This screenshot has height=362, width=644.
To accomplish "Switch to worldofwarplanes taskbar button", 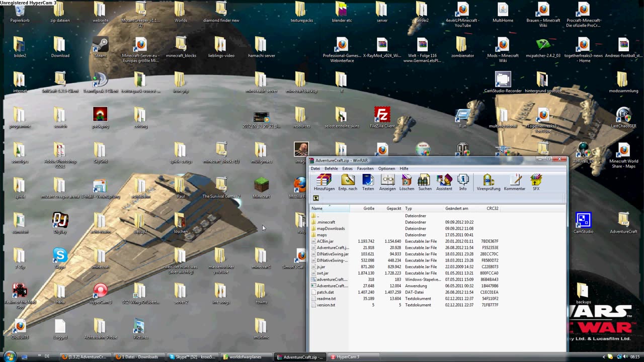I will click(246, 357).
